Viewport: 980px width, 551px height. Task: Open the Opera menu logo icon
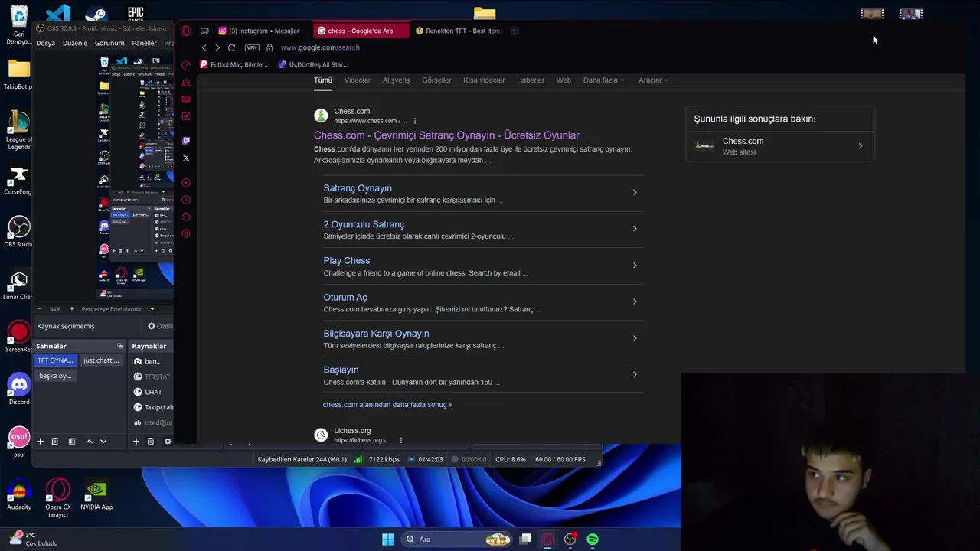[x=186, y=31]
